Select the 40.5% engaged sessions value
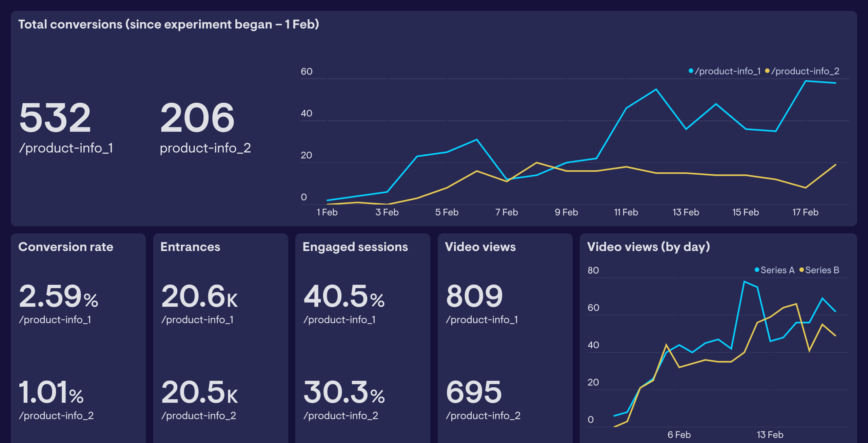Image resolution: width=868 pixels, height=443 pixels. pyautogui.click(x=344, y=296)
